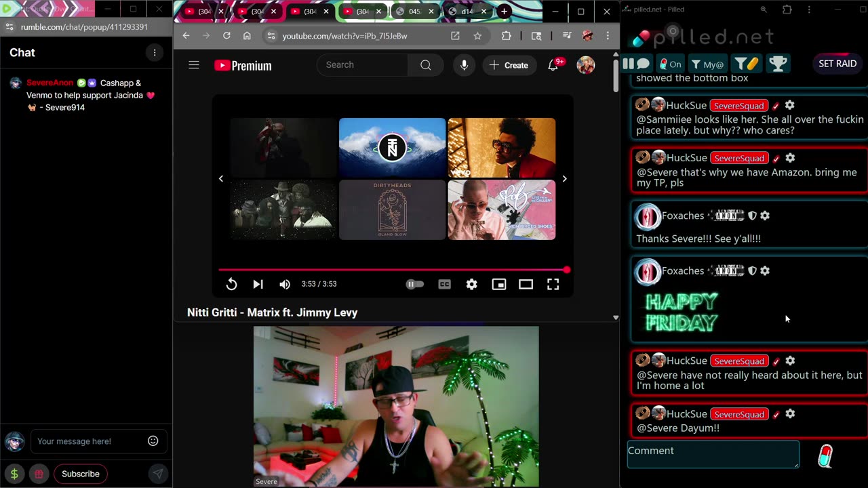Toggle autoplay switch in the player
The width and height of the screenshot is (868, 488).
(414, 284)
